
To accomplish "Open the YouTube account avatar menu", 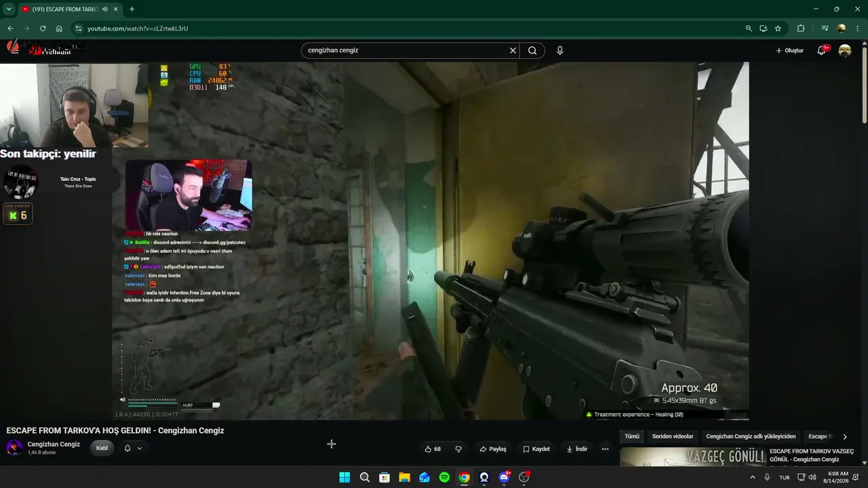I will pyautogui.click(x=845, y=51).
